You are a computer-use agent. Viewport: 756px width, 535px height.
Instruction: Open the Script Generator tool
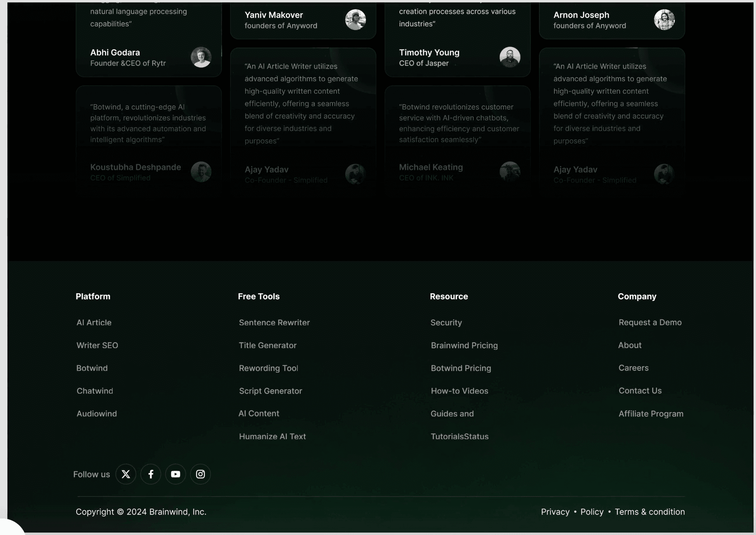click(271, 391)
